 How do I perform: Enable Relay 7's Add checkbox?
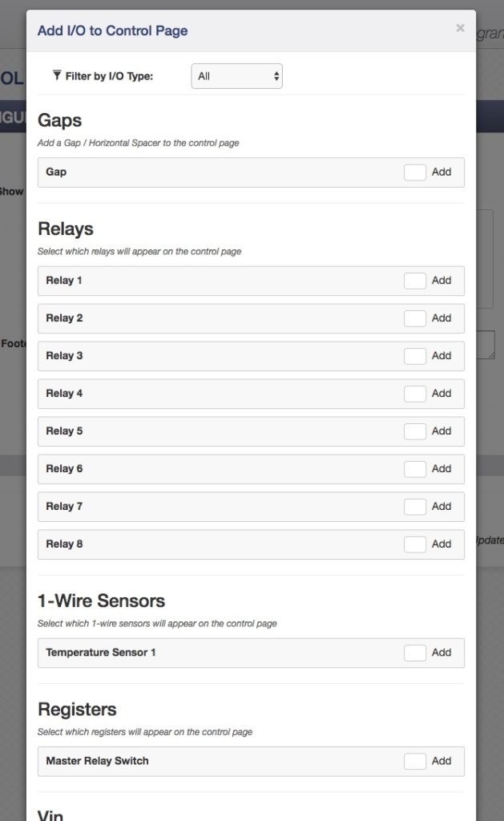[416, 506]
